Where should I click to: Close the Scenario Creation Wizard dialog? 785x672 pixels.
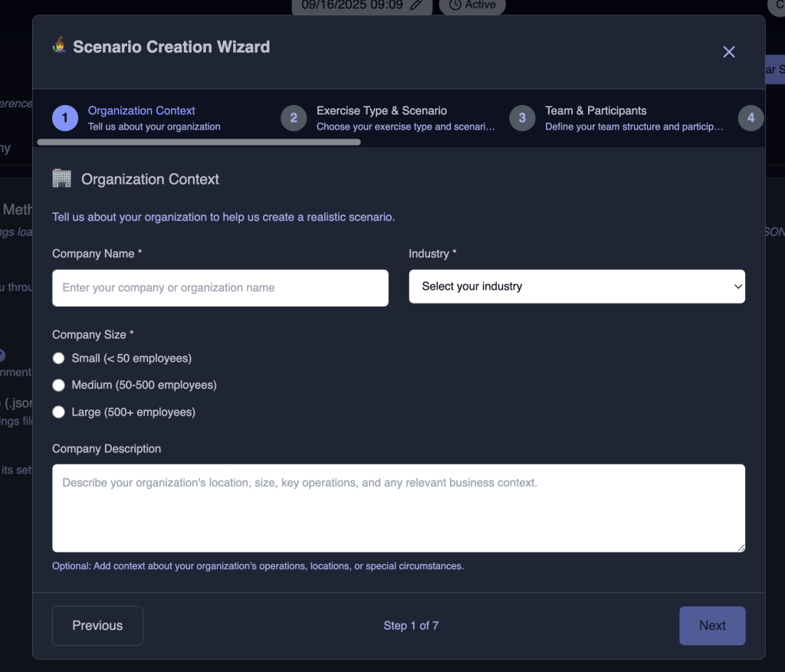pyautogui.click(x=728, y=51)
